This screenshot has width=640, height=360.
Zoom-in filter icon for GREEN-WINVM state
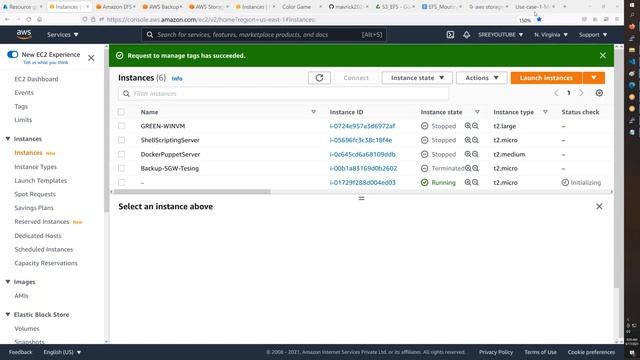(468, 126)
